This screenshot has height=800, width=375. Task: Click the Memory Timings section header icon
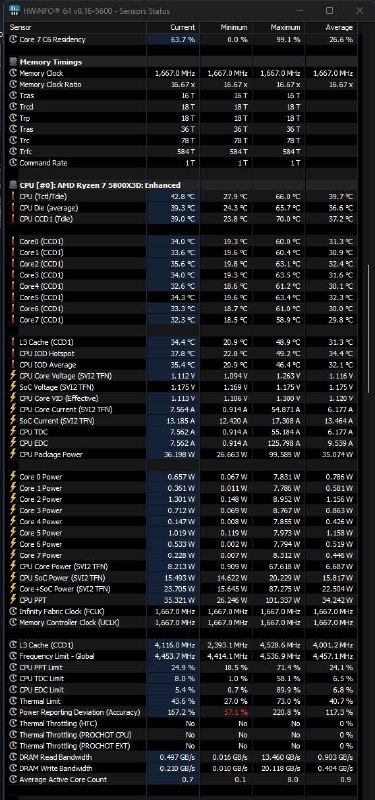(x=13, y=62)
